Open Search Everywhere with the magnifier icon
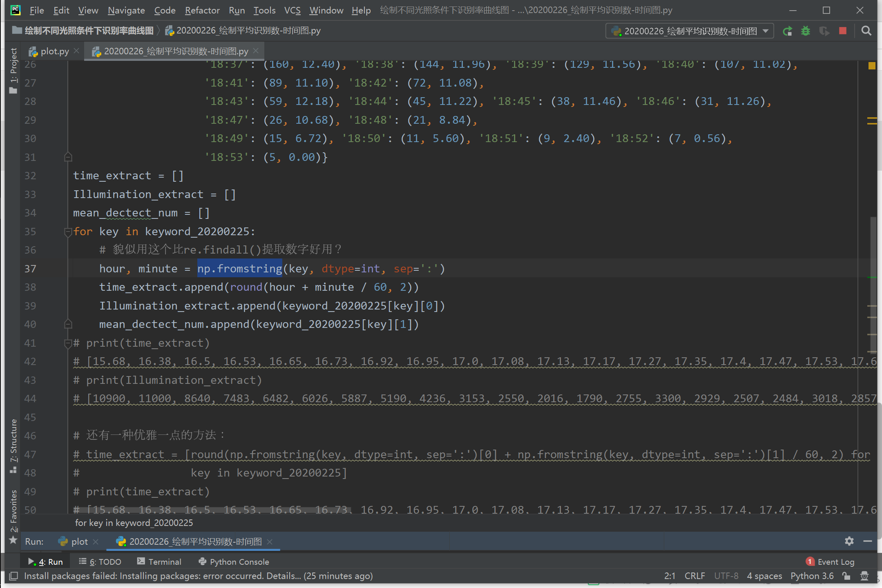Image resolution: width=882 pixels, height=588 pixels. point(866,31)
